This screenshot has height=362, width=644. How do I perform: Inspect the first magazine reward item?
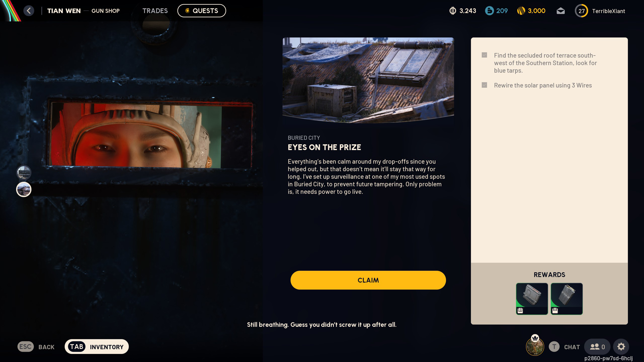click(532, 299)
